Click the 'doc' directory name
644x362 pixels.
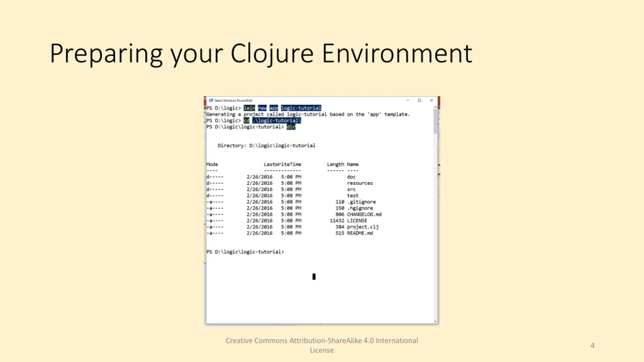351,177
